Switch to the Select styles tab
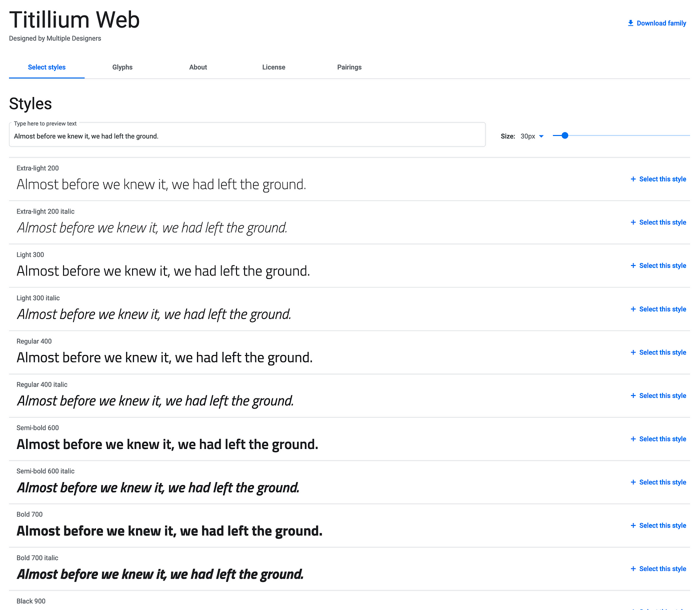This screenshot has height=610, width=700. pos(46,67)
